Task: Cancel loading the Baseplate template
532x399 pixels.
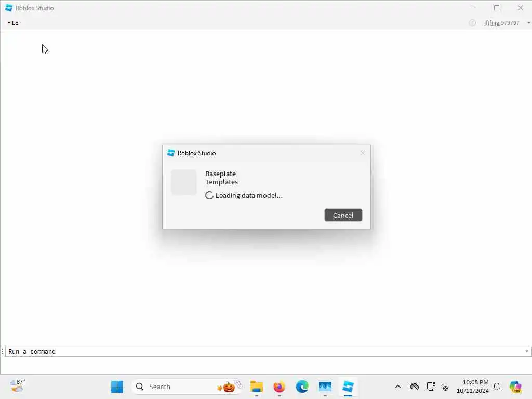Action: point(343,215)
